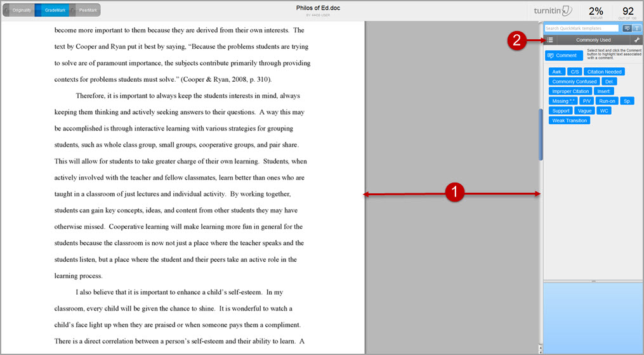The image size is (644, 355).
Task: Click the Comment button
Action: click(x=563, y=55)
